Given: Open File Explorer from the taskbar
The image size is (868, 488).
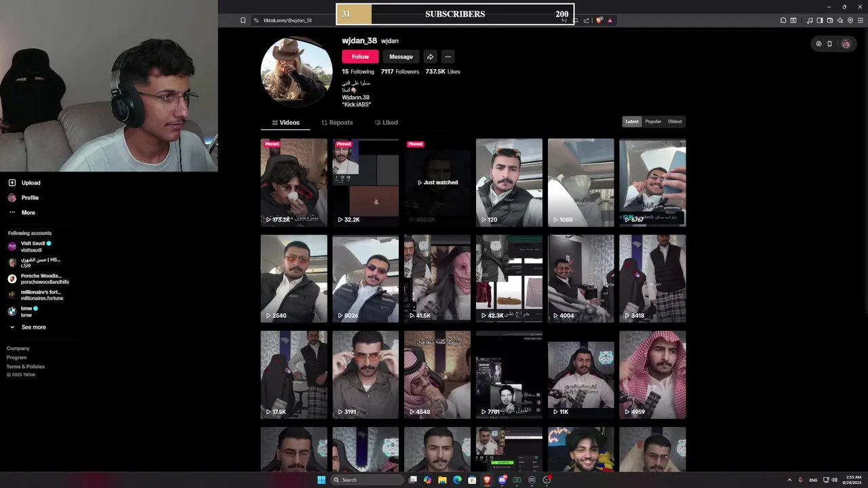Looking at the screenshot, I should tap(442, 480).
